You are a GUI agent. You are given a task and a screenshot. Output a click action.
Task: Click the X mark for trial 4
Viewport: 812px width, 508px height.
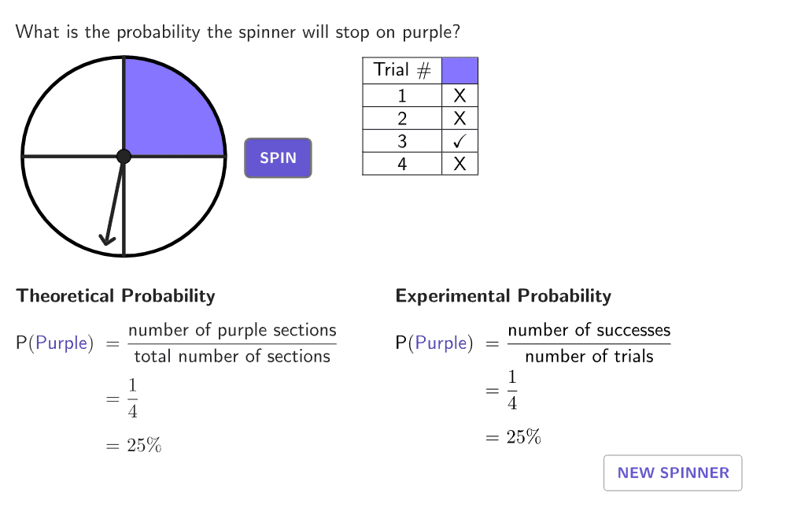pos(460,164)
